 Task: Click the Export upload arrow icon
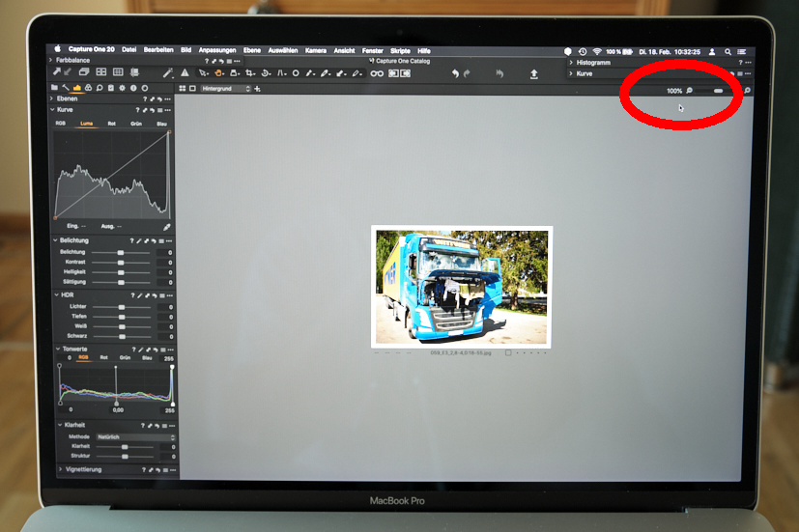point(533,73)
